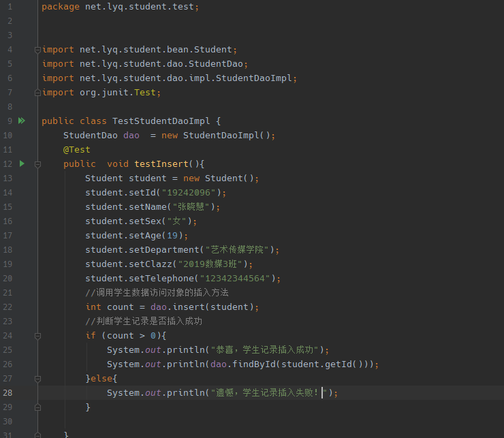Click import net.lyq.student.bean.Student statement
Screen dimensions: 504x438
[x=140, y=50]
